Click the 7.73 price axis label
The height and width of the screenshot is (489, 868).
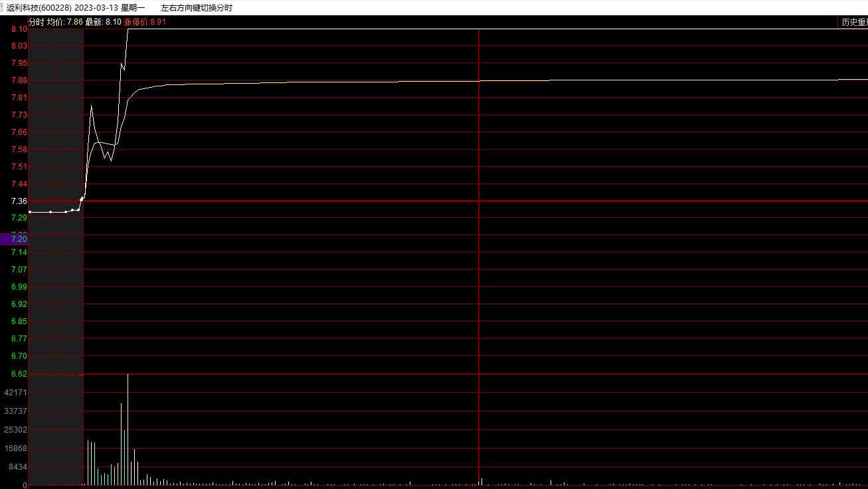[19, 115]
